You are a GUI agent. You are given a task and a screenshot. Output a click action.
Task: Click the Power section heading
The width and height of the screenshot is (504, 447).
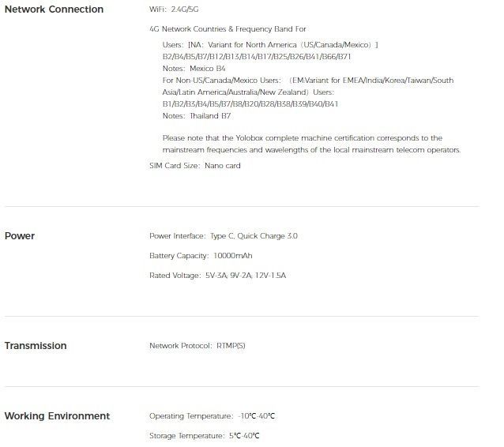point(20,236)
